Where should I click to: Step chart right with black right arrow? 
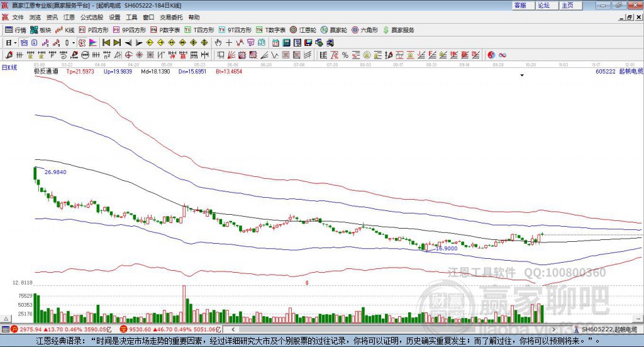139,43
